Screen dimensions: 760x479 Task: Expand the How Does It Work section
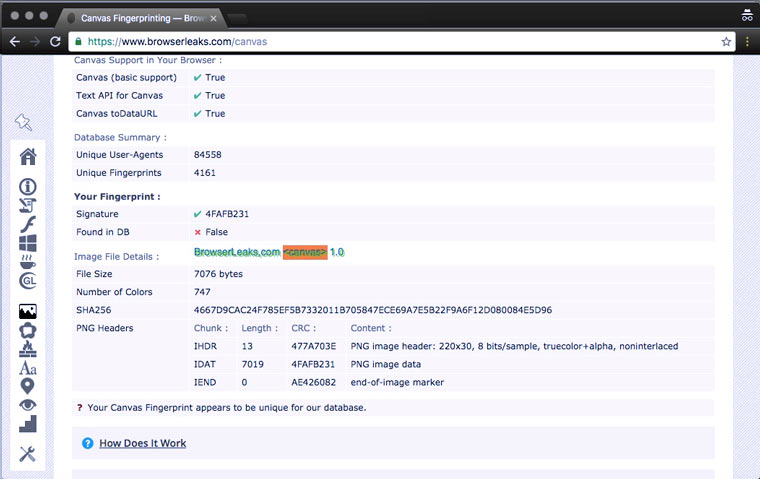(x=142, y=443)
